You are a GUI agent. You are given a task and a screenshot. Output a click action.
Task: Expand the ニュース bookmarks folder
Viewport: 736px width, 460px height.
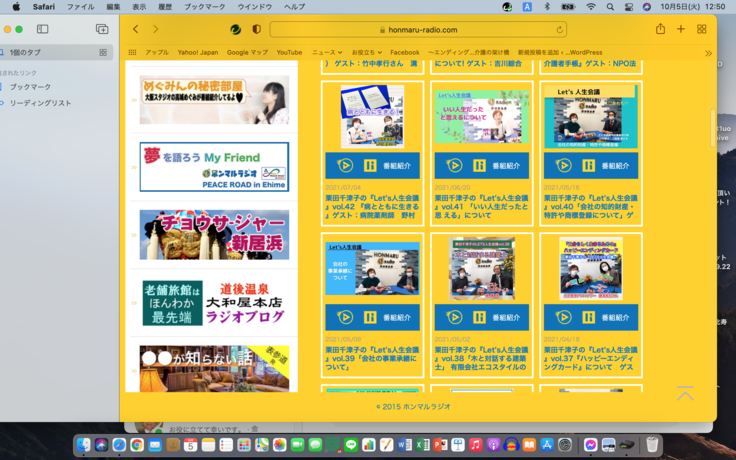(326, 52)
